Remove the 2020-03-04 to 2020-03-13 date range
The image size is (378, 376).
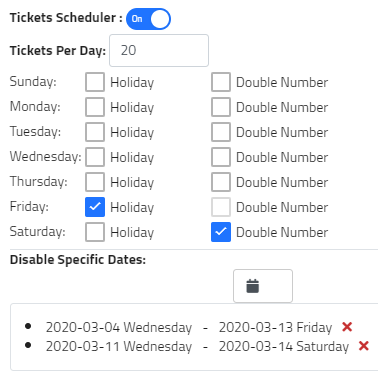[x=347, y=327]
